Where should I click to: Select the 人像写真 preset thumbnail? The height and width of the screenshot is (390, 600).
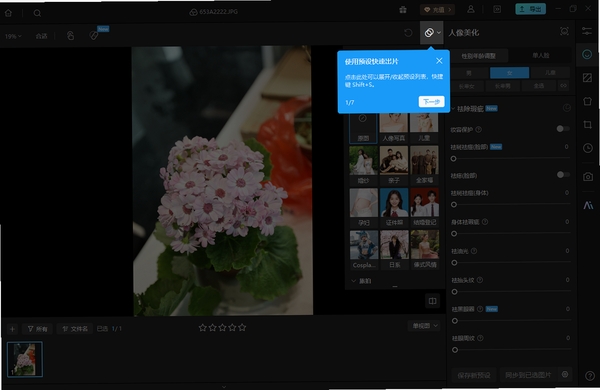click(394, 128)
